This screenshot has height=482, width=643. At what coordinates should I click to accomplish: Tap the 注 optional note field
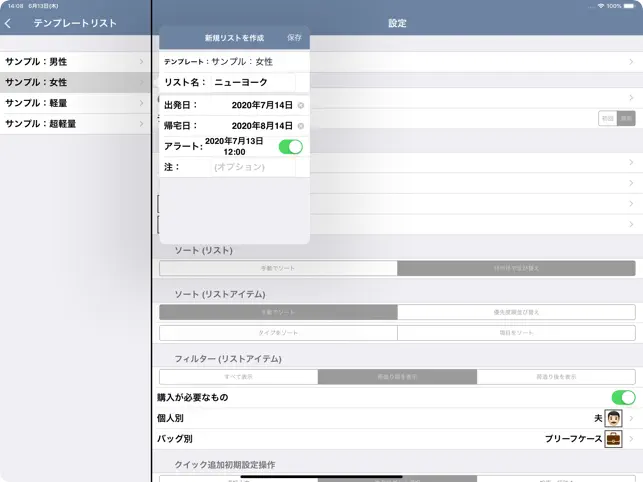[x=253, y=167]
